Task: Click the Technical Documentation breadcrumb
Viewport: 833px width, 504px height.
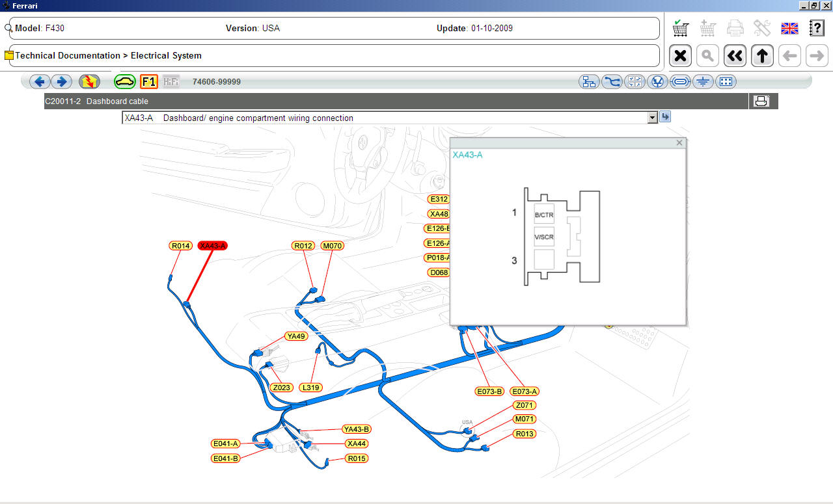Action: [68, 55]
